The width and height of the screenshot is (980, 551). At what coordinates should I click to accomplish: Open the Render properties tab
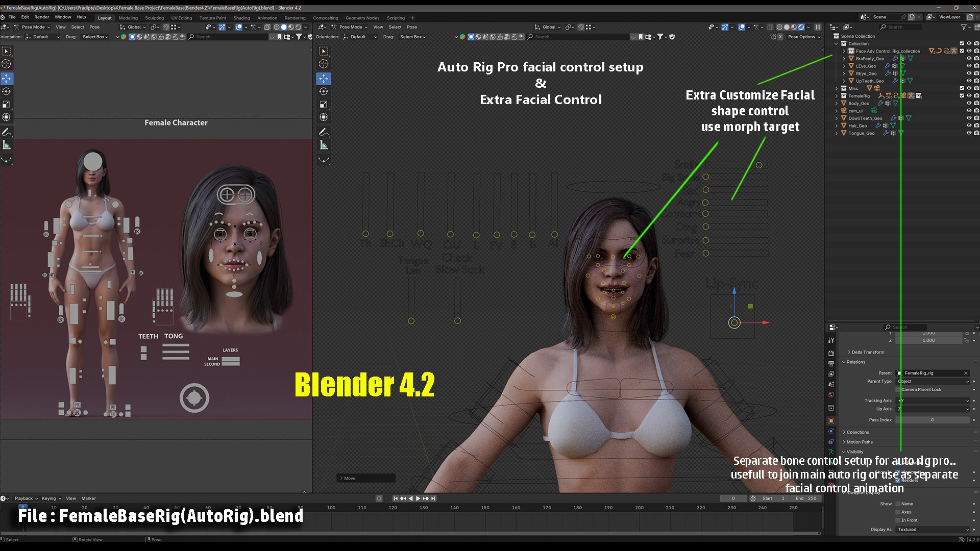point(831,353)
